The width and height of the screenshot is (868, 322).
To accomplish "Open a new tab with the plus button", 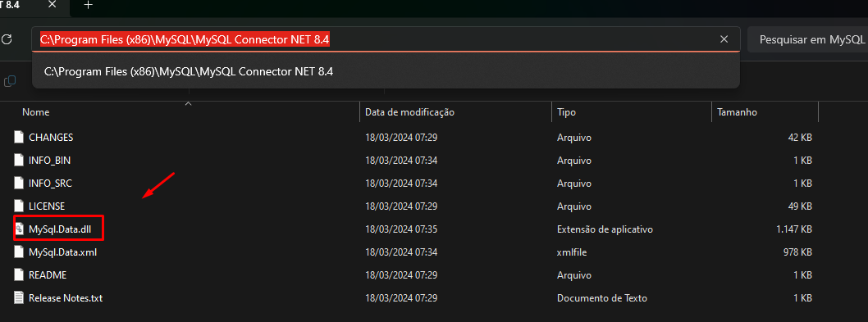I will point(88,5).
